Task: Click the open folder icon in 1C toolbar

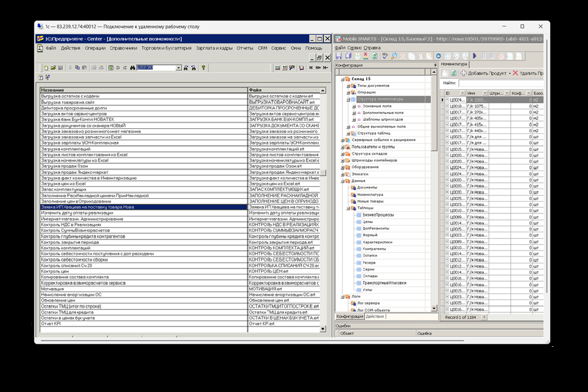Action: click(53, 68)
